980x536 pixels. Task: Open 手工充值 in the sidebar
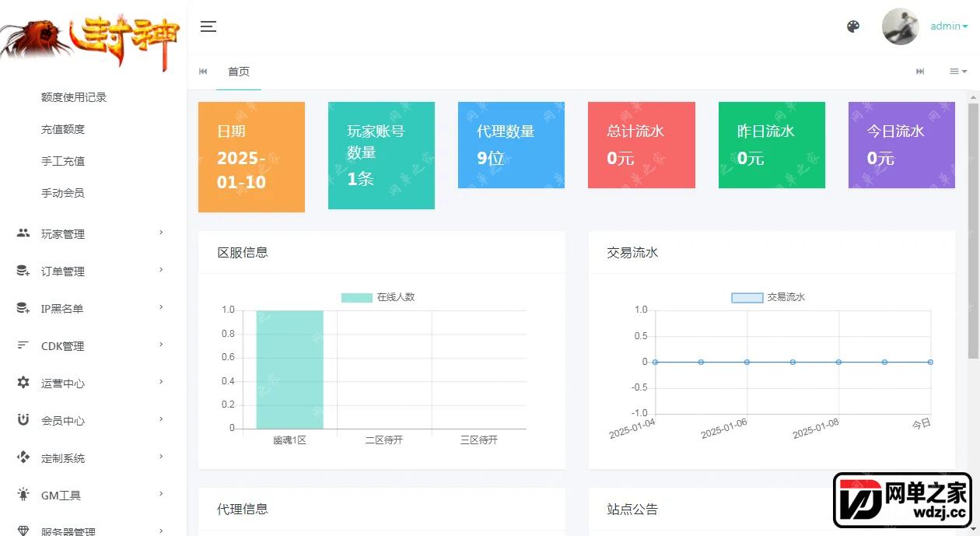[63, 161]
